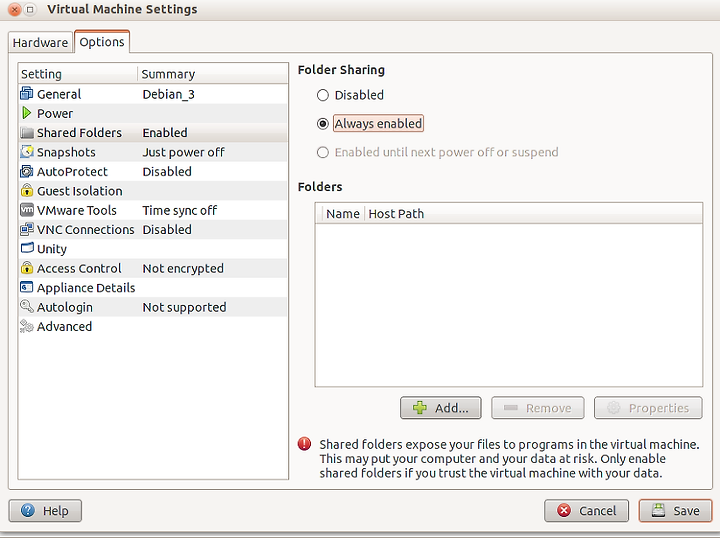Switch to the Options tab
The width and height of the screenshot is (720, 538).
102,42
